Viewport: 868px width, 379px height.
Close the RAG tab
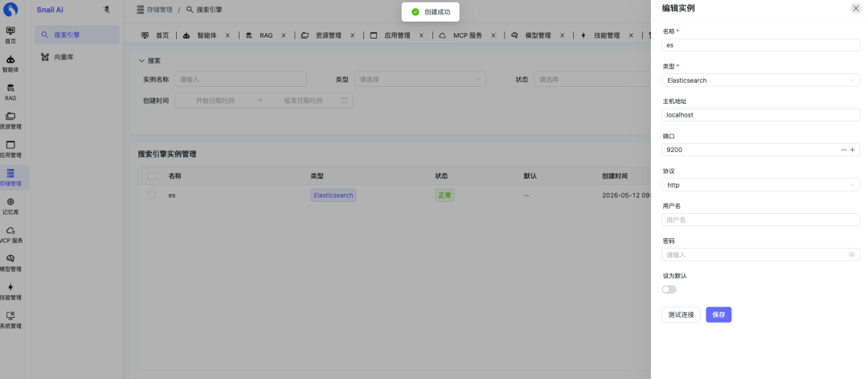click(x=284, y=35)
